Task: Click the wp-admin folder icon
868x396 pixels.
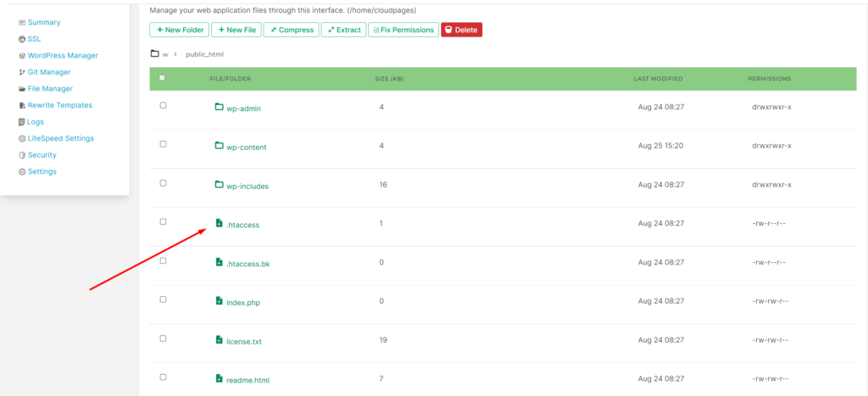Action: coord(220,106)
